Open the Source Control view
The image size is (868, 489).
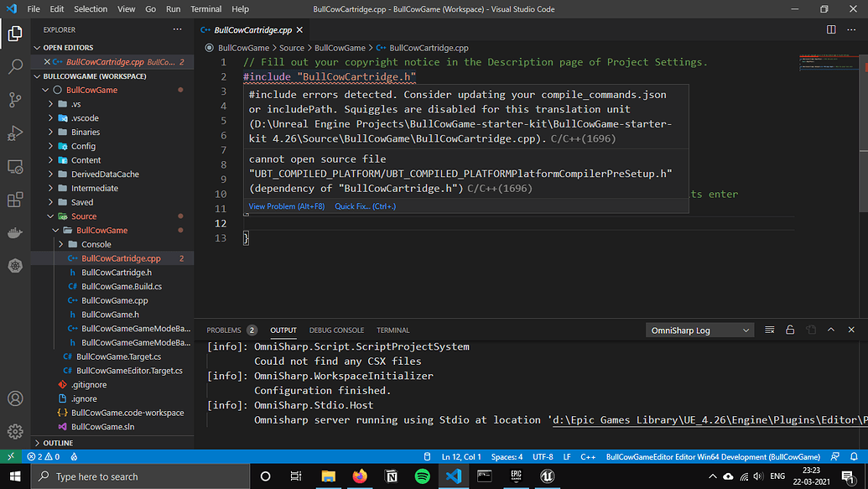(14, 99)
